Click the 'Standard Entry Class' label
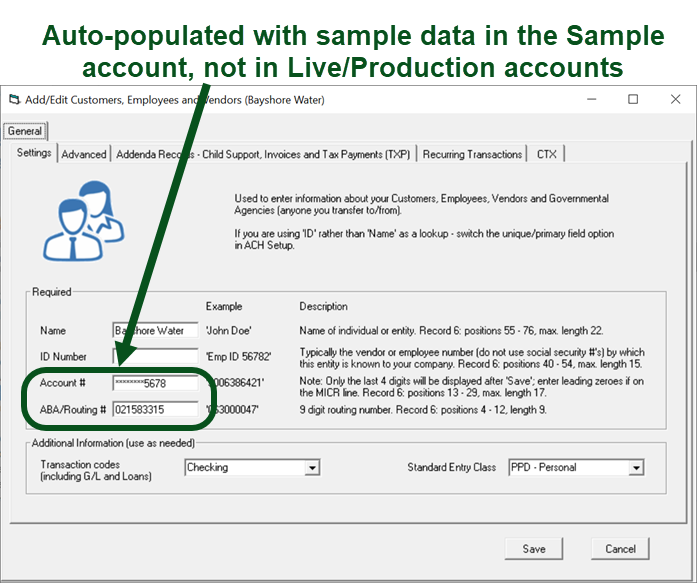Viewport: 697px width, 584px height. [452, 467]
